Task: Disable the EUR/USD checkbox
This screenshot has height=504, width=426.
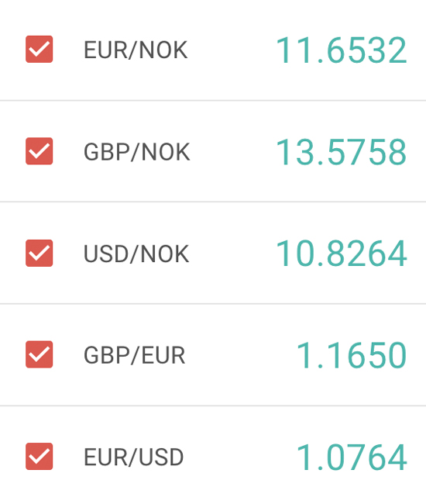Action: [x=40, y=456]
